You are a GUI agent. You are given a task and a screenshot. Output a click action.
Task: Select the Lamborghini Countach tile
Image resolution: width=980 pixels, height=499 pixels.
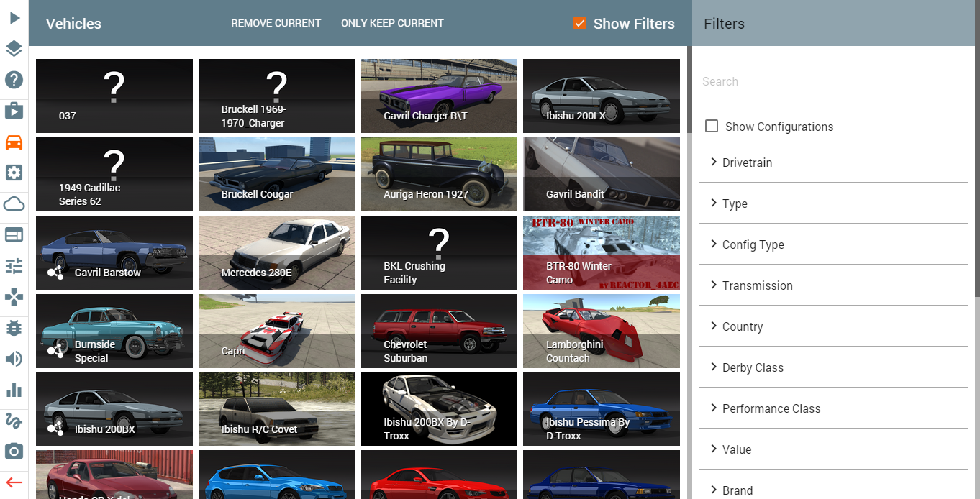pyautogui.click(x=602, y=331)
